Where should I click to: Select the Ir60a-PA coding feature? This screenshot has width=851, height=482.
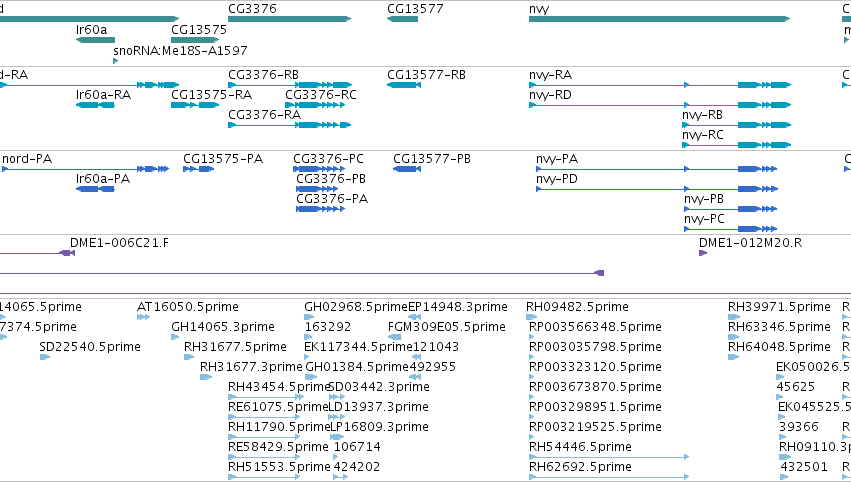[x=96, y=189]
